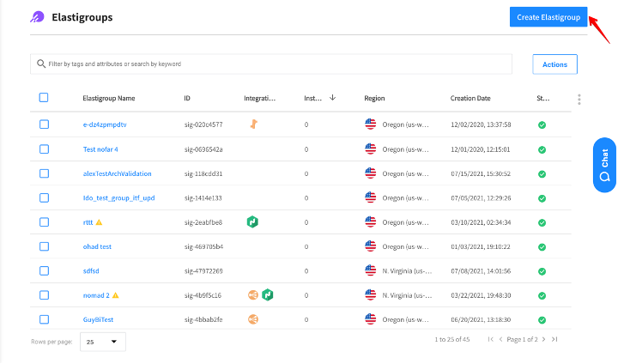This screenshot has height=364, width=618.
Task: Expand the Actions menu
Action: [x=554, y=64]
